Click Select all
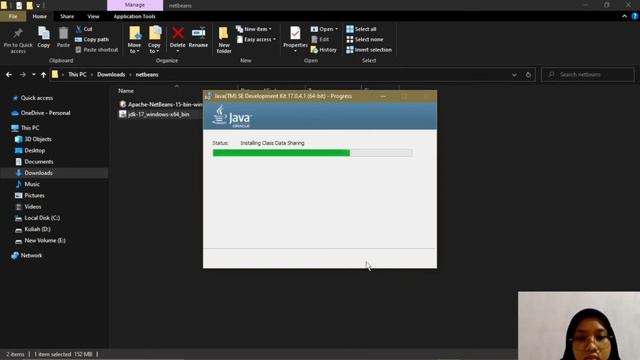The width and height of the screenshot is (640, 360). [361, 29]
